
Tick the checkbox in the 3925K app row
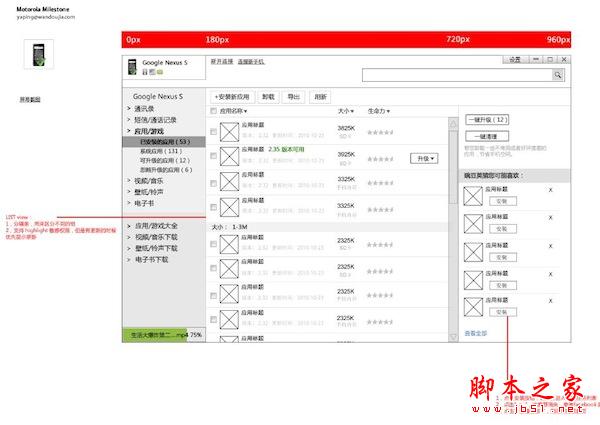(214, 156)
